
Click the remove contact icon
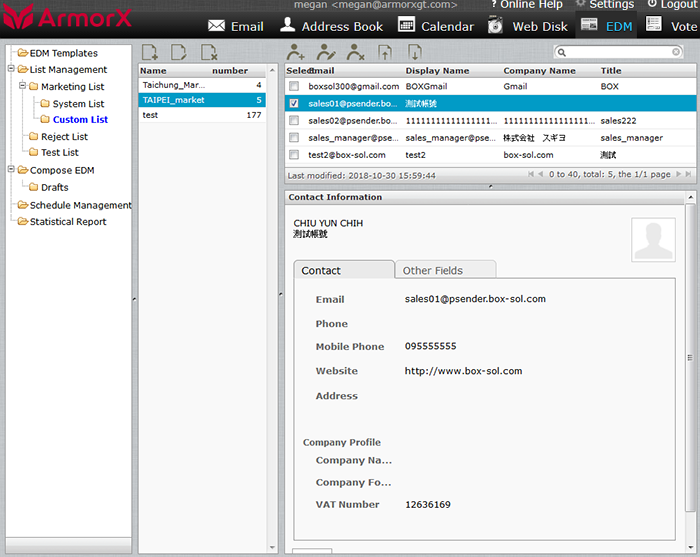click(x=355, y=52)
